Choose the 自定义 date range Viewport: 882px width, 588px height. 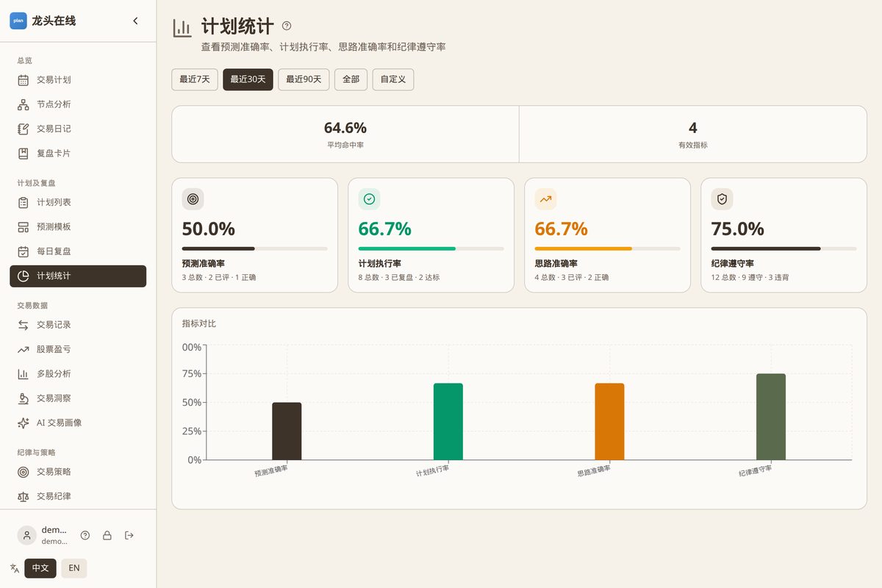[393, 79]
